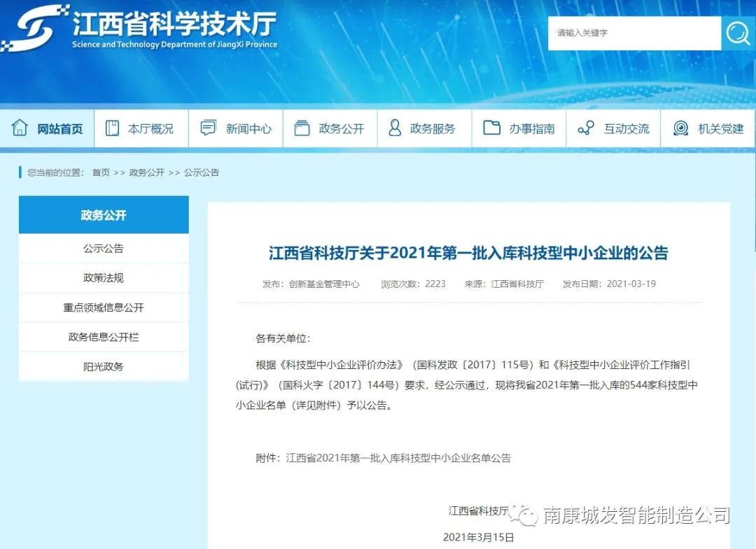This screenshot has height=549, width=756.
Task: Click the book icon beside 本厅概况
Action: click(x=112, y=128)
